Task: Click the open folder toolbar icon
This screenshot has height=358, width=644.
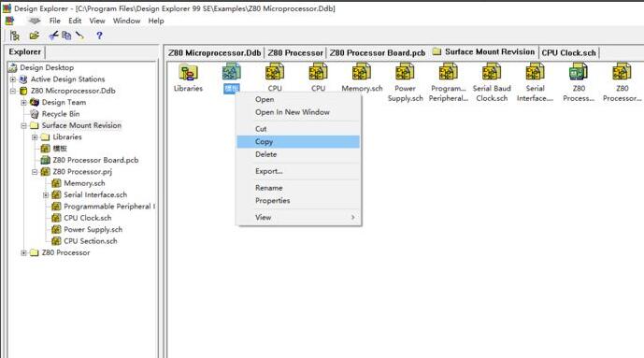Action: point(34,36)
